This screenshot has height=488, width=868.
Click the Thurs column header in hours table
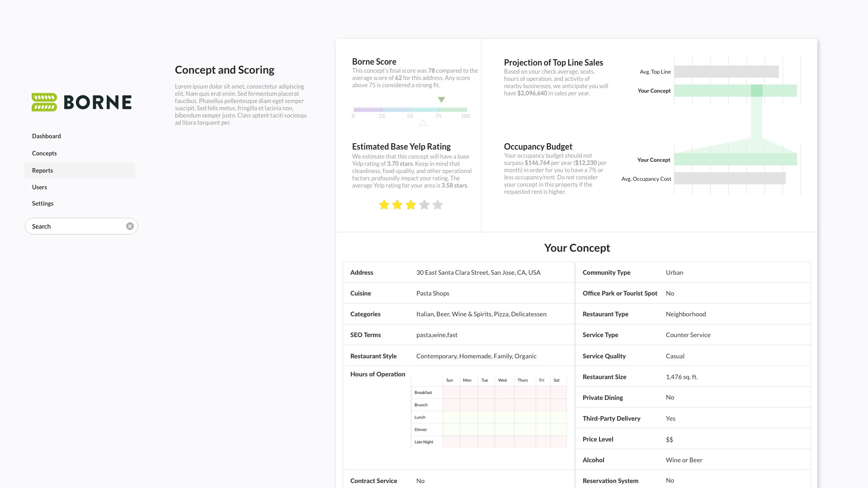[x=523, y=380]
